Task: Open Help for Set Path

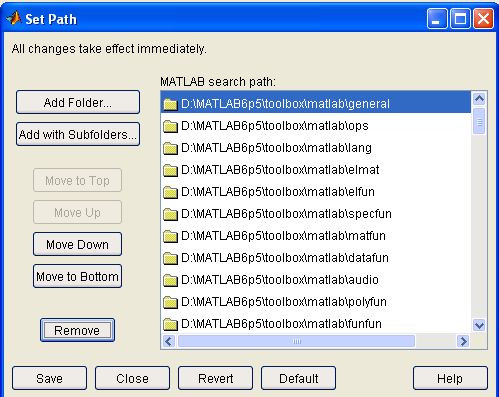Action: click(450, 378)
